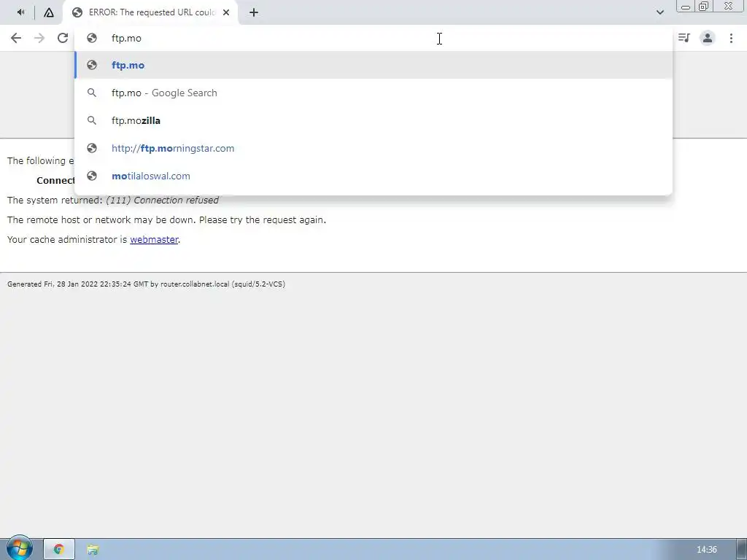This screenshot has height=560, width=747.
Task: Select the ERROR: The requested URL tab
Action: (150, 12)
